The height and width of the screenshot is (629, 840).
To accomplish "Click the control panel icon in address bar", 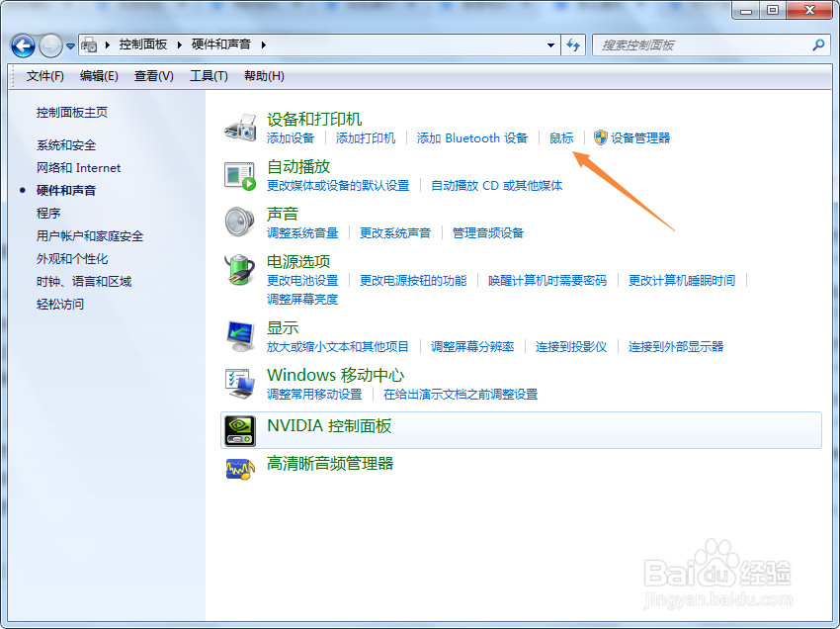I will pos(89,45).
